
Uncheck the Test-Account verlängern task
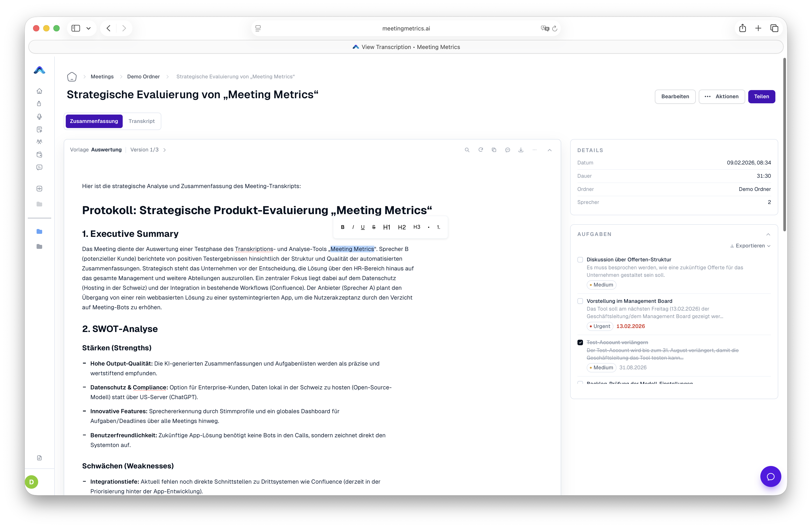(x=580, y=342)
